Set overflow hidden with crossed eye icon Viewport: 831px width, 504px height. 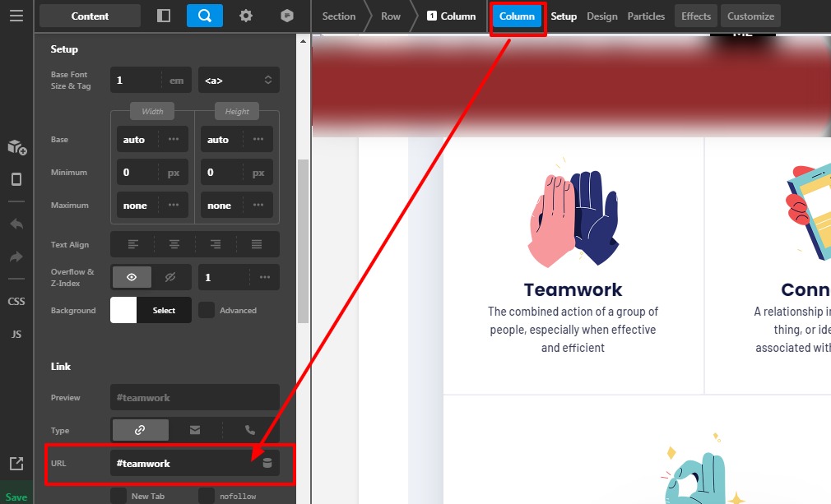tap(170, 277)
